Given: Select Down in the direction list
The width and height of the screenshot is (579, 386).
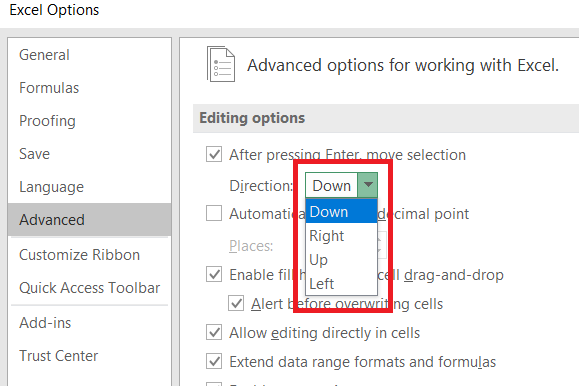Looking at the screenshot, I should click(x=341, y=212).
